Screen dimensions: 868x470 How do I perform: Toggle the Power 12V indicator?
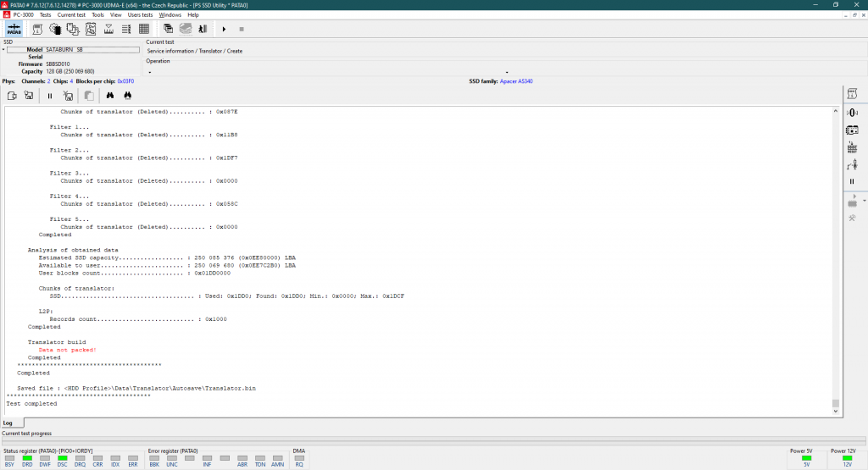(x=847, y=458)
